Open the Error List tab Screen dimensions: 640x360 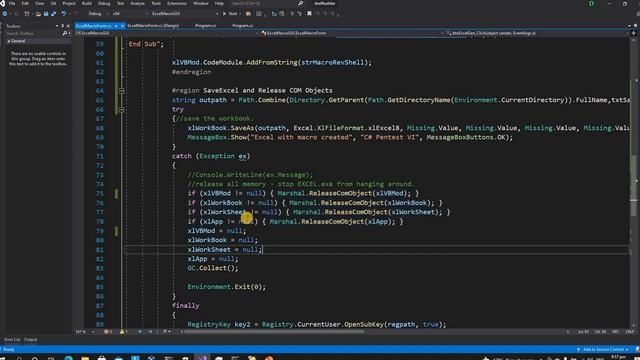tap(12, 340)
